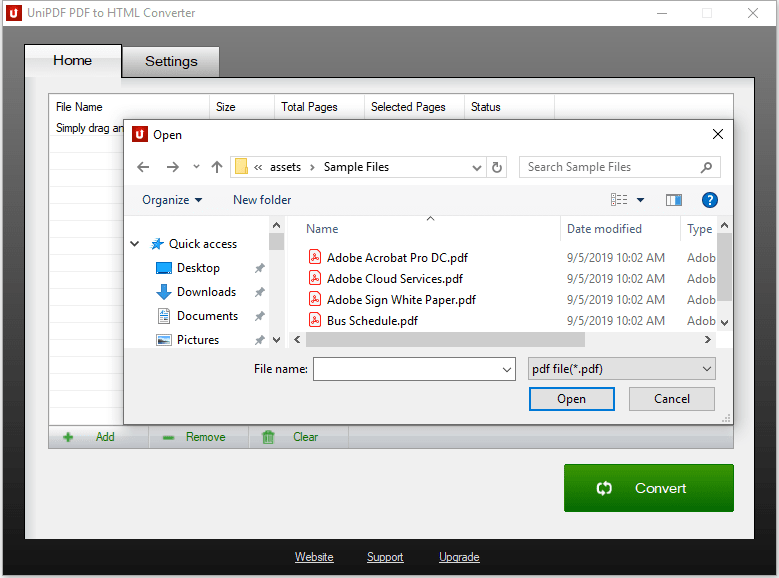779x578 pixels.
Task: Click the Open button in dialog
Action: pos(571,399)
